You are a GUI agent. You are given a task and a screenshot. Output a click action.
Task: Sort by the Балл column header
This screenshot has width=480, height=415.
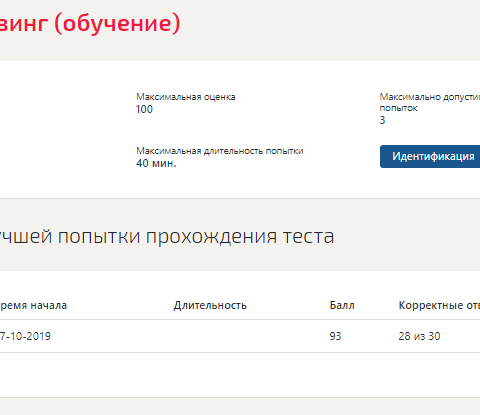pos(342,305)
